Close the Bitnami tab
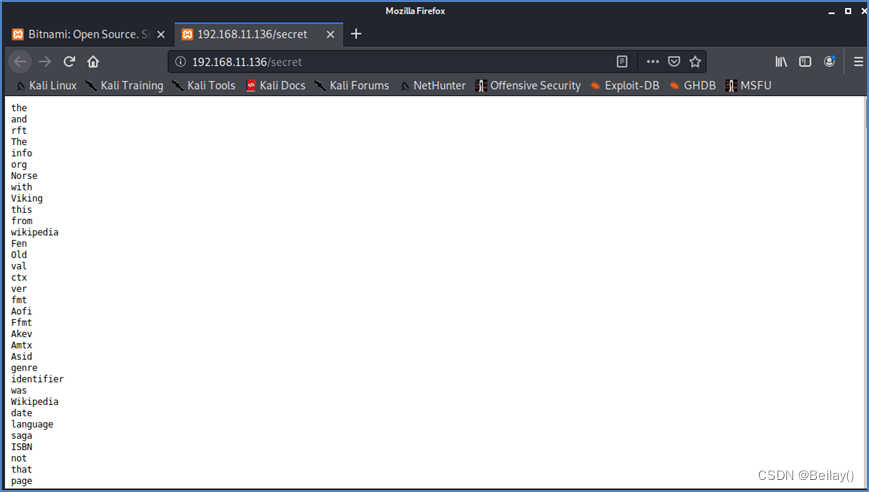Viewport: 869px width, 492px height. [x=161, y=34]
